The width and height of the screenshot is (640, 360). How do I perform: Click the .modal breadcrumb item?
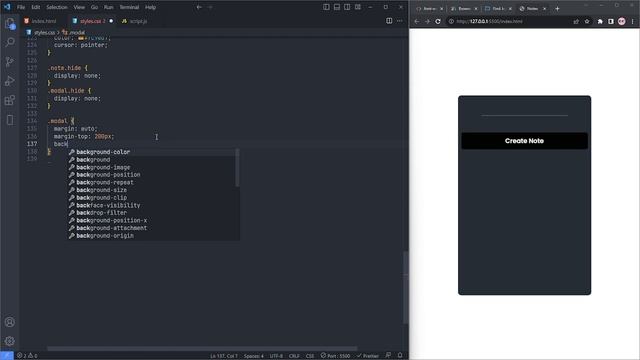pyautogui.click(x=73, y=32)
